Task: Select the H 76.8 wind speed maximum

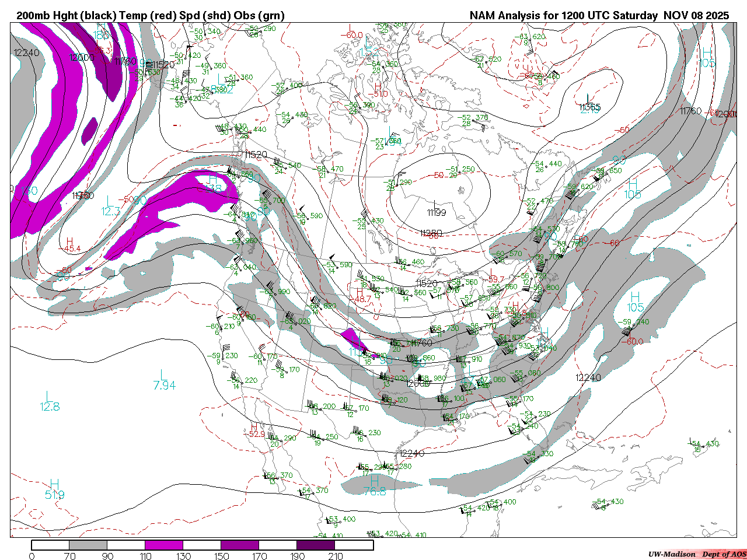Action: pos(374,486)
